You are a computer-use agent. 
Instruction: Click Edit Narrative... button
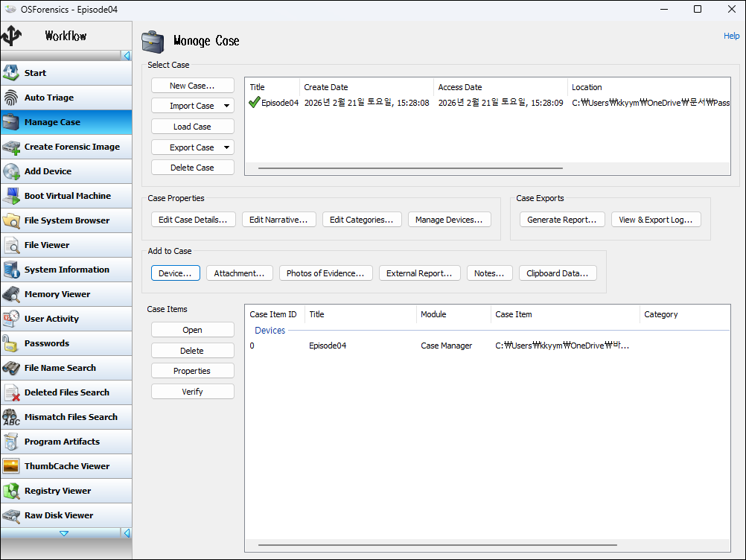pos(278,220)
